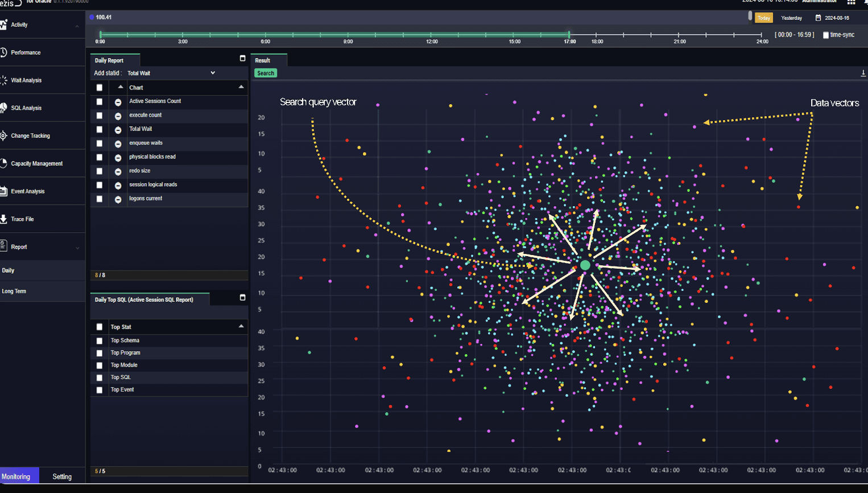This screenshot has width=868, height=493.
Task: Open the Performance clock icon
Action: [3, 52]
